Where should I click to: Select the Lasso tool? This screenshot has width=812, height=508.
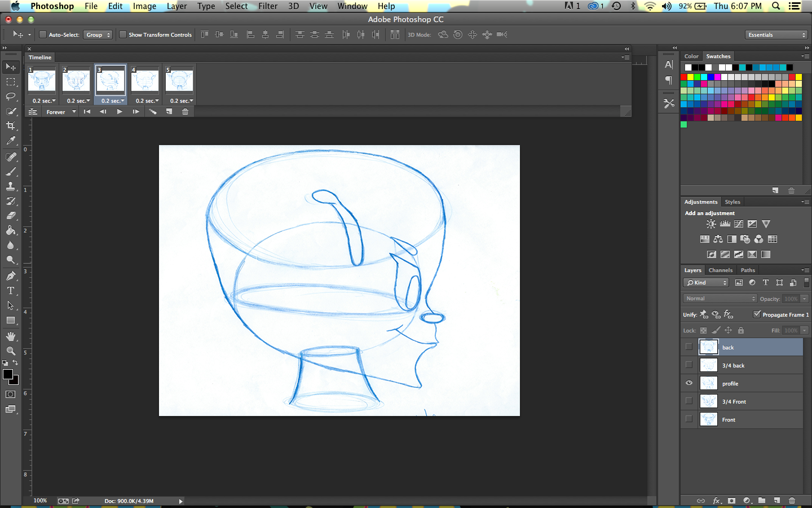(10, 97)
